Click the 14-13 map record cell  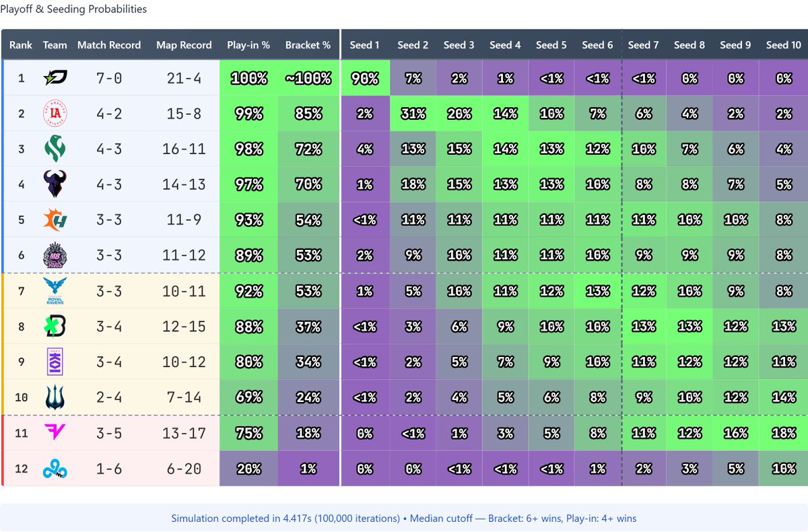[x=184, y=184]
